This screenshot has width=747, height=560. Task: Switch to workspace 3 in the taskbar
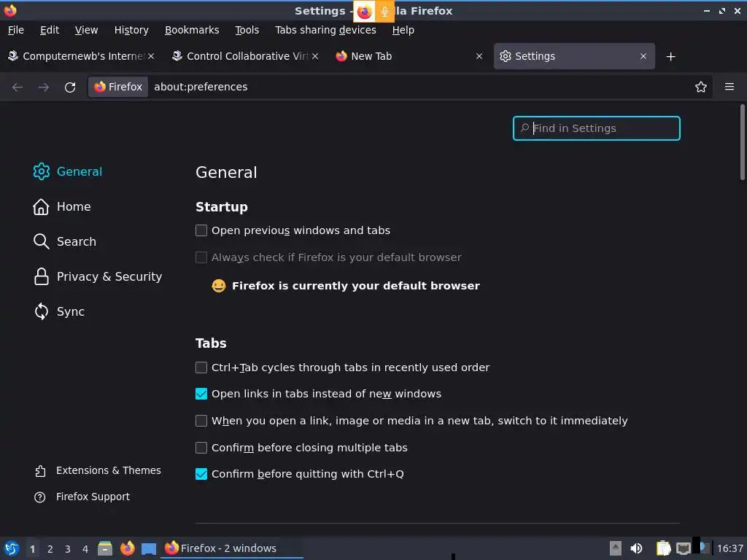pyautogui.click(x=68, y=549)
